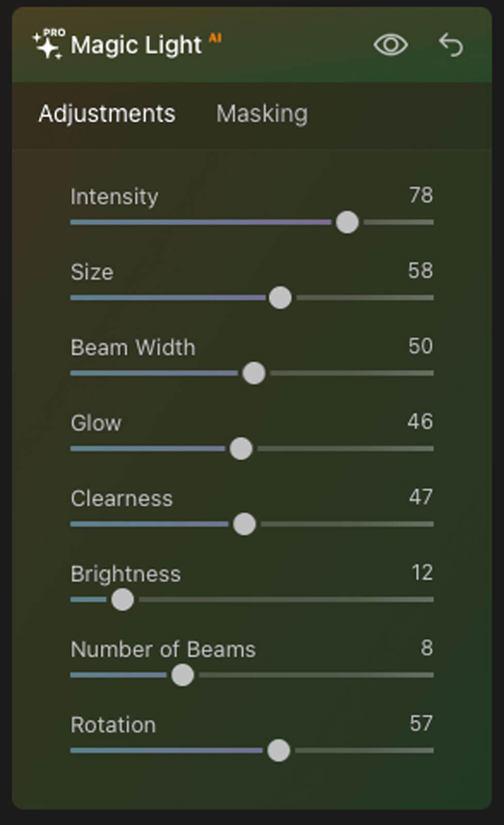Click the Beam Width value 50
This screenshot has width=504, height=825.
420,346
